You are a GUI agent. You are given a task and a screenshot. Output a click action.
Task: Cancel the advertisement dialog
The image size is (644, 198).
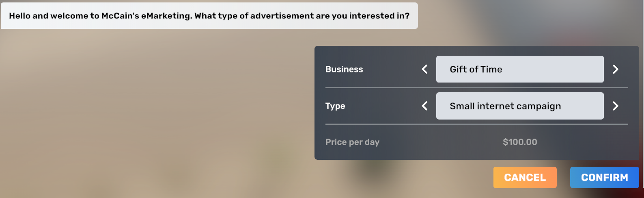[525, 178]
